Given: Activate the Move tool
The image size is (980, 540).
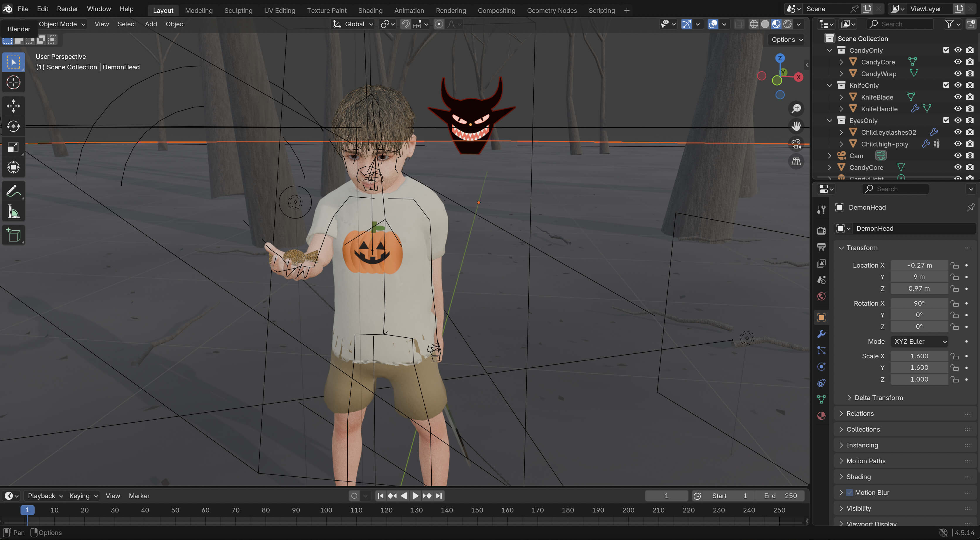Looking at the screenshot, I should (x=13, y=106).
